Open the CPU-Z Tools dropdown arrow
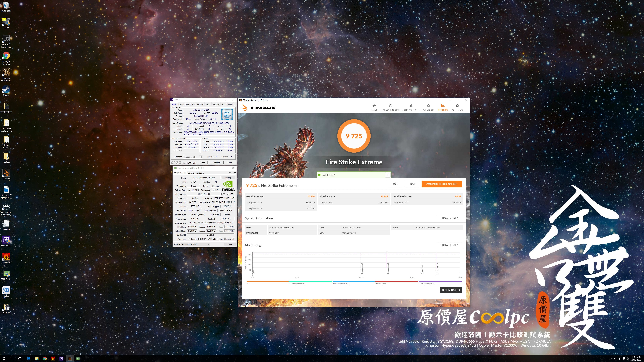The width and height of the screenshot is (644, 362). (209, 162)
